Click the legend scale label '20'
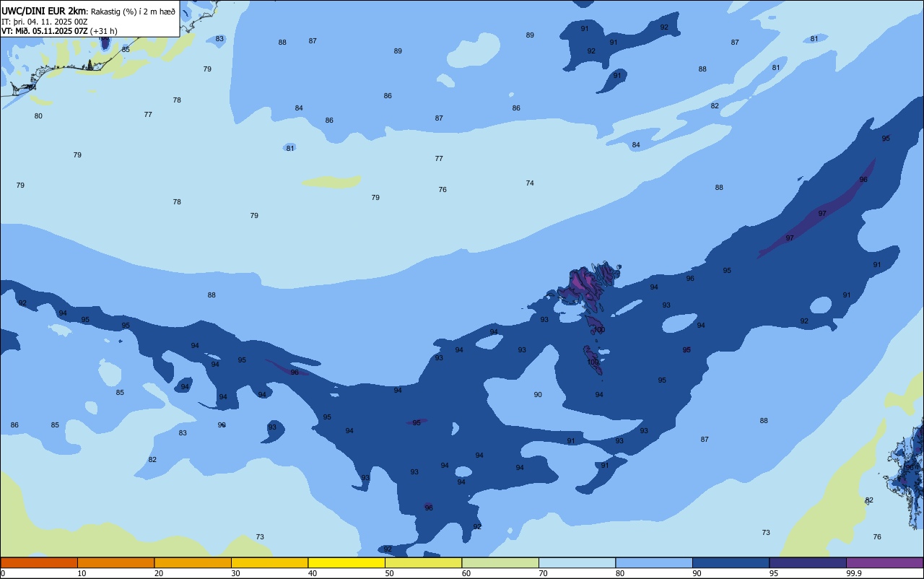924x579 pixels. click(159, 573)
